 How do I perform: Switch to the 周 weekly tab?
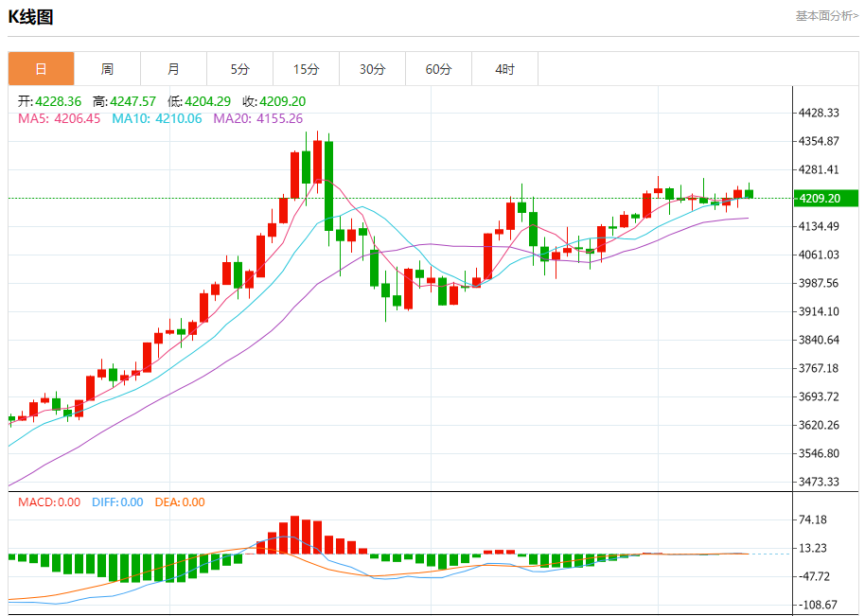107,69
